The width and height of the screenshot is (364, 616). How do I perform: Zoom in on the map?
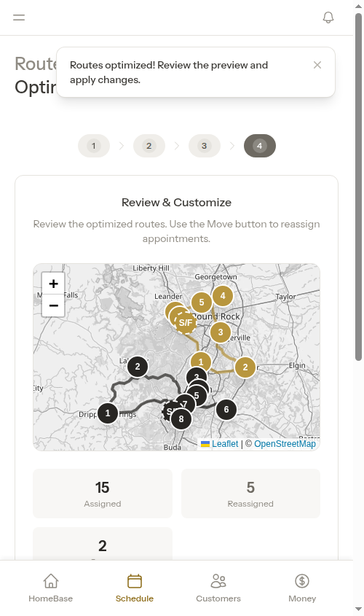click(x=53, y=284)
